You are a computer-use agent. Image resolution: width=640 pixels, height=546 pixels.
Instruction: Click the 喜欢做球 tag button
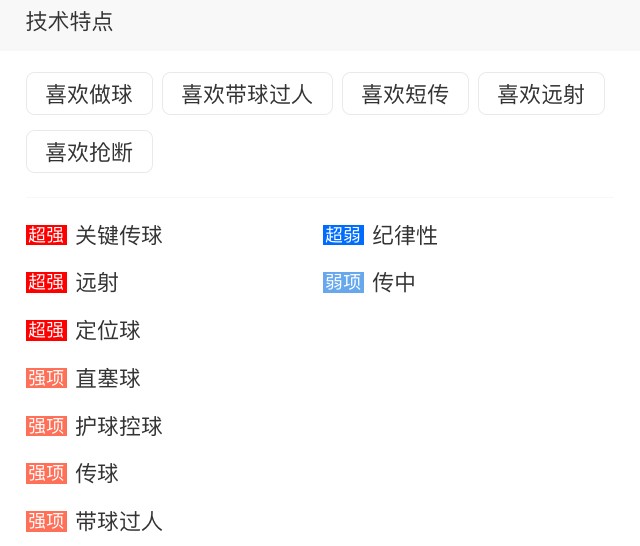coord(89,94)
